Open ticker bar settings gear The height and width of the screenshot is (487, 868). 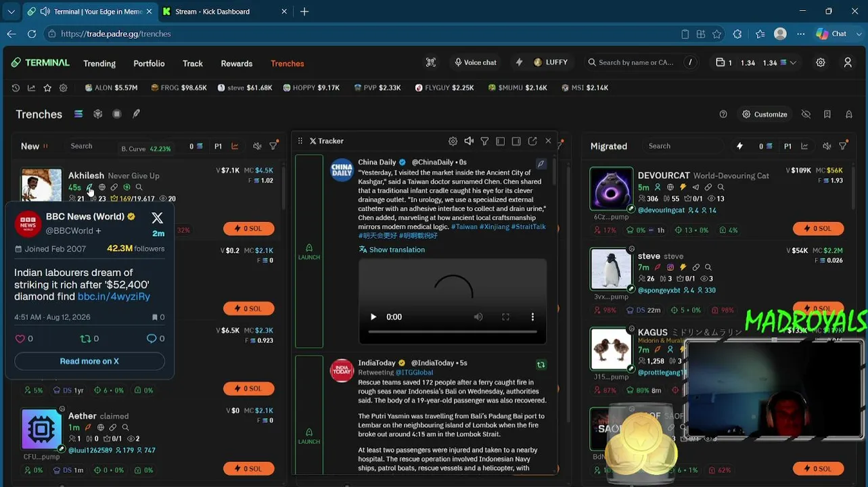[x=64, y=88]
